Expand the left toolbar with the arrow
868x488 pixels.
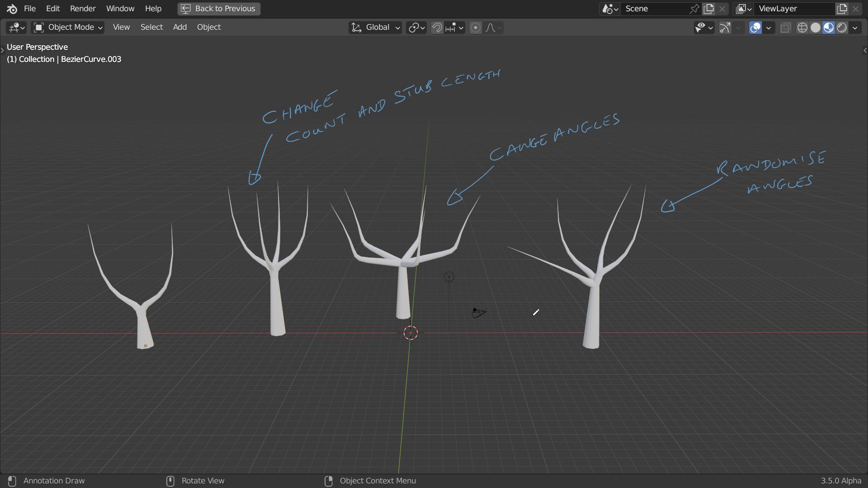coord(2,50)
